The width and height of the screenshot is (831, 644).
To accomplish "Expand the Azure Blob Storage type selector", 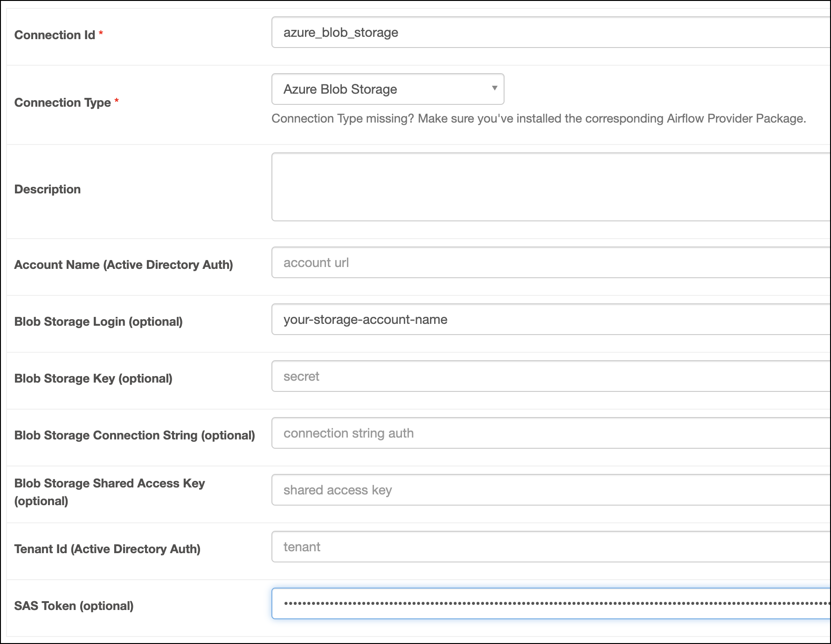I will (x=387, y=89).
